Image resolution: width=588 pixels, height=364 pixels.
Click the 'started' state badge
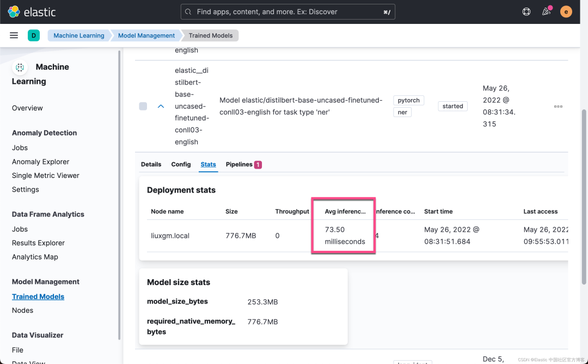pyautogui.click(x=452, y=106)
